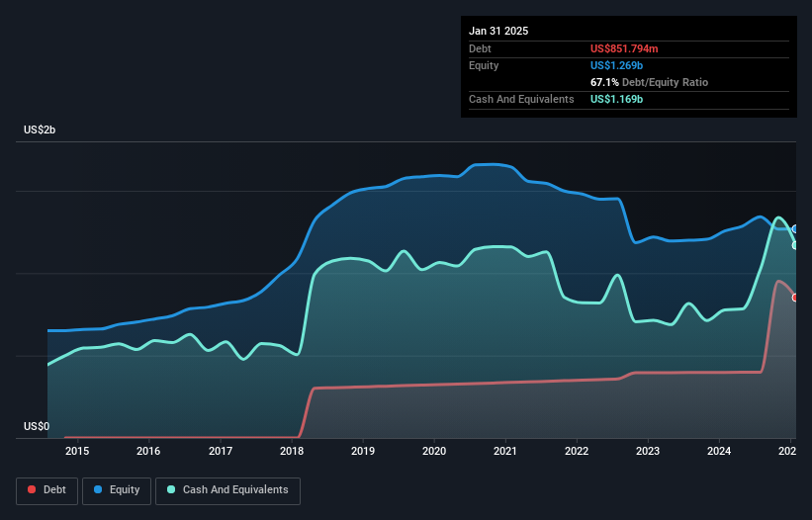Click the blue Equity legend dot
The image size is (812, 520).
point(98,489)
